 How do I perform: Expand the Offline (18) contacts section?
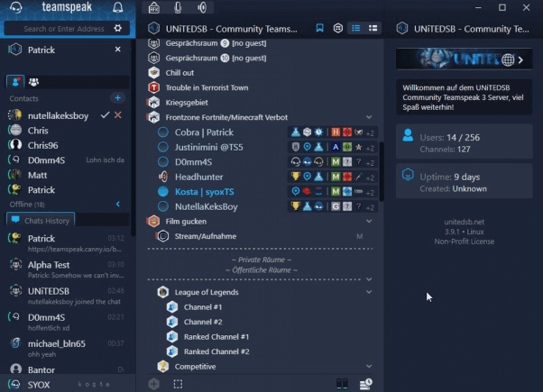coord(118,205)
